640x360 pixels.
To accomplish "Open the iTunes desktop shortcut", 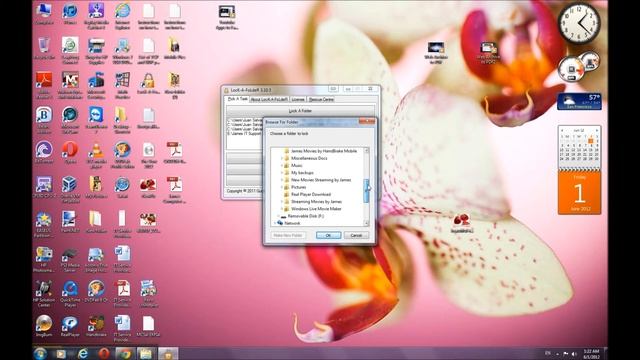I will [70, 13].
